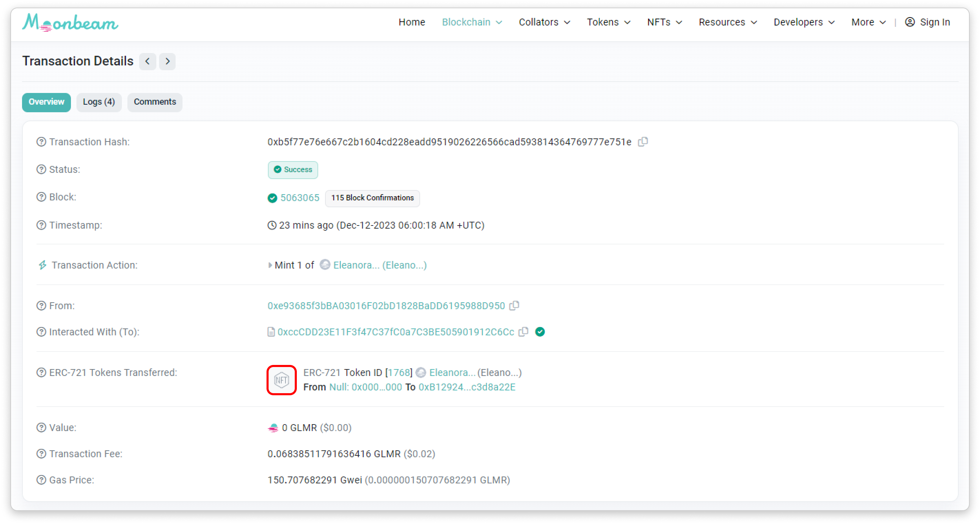Open recipient address 0xB12924...c3d8a22E

click(x=467, y=387)
